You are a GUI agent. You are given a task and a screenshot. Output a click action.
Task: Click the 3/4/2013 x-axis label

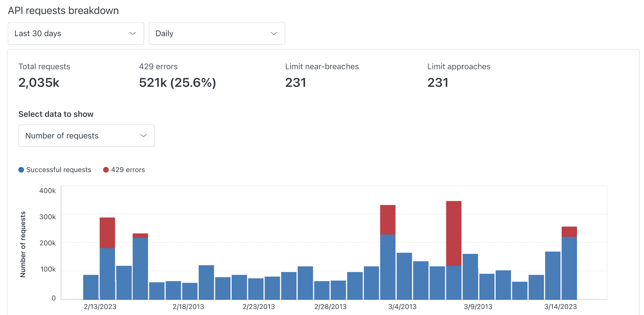coord(402,307)
